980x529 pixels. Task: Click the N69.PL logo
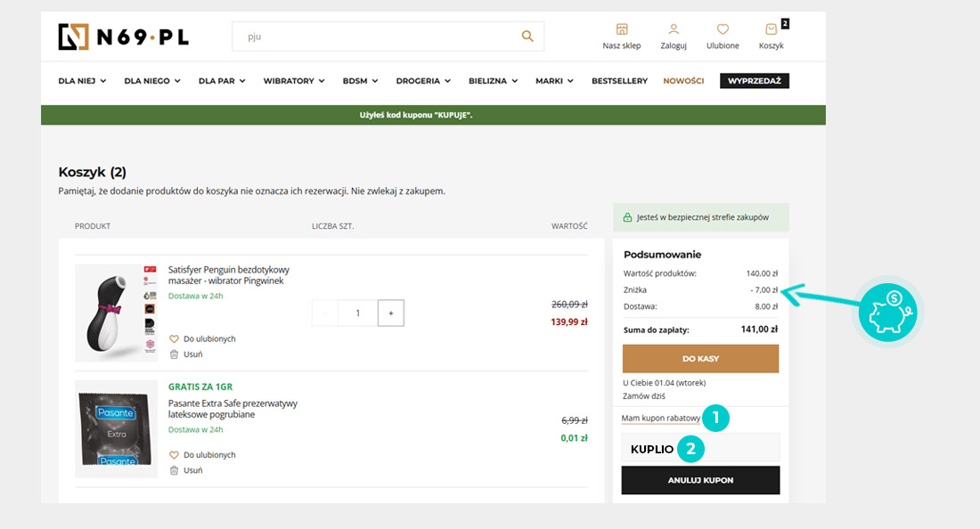point(124,37)
